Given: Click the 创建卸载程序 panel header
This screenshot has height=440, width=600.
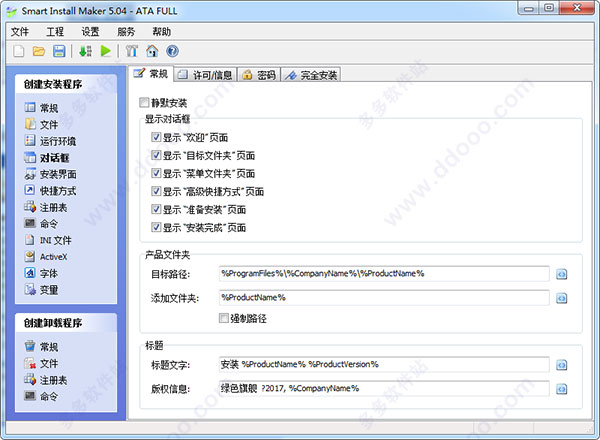Looking at the screenshot, I should click(66, 323).
